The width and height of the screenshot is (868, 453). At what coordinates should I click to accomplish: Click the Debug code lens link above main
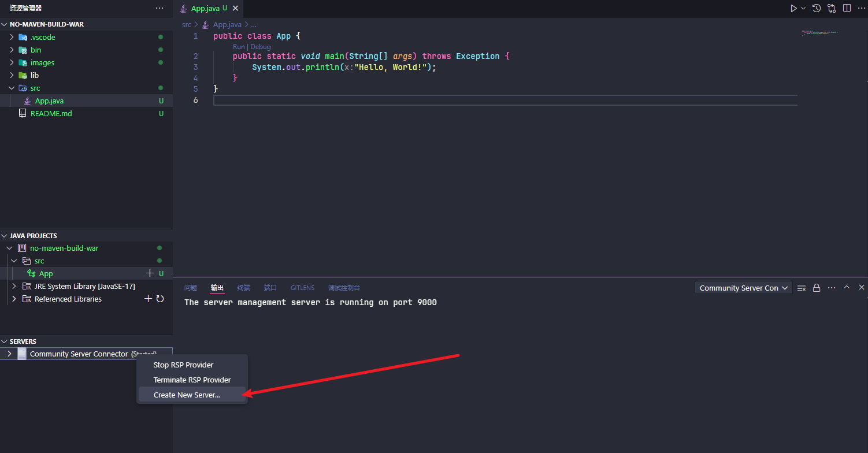[x=261, y=47]
